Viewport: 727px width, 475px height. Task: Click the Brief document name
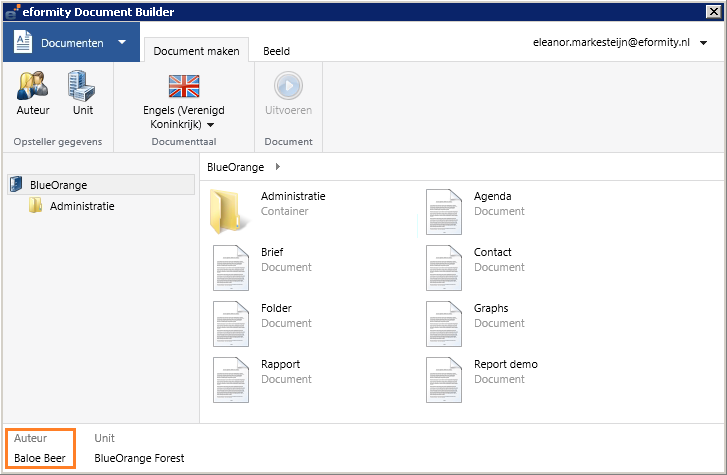click(x=272, y=252)
